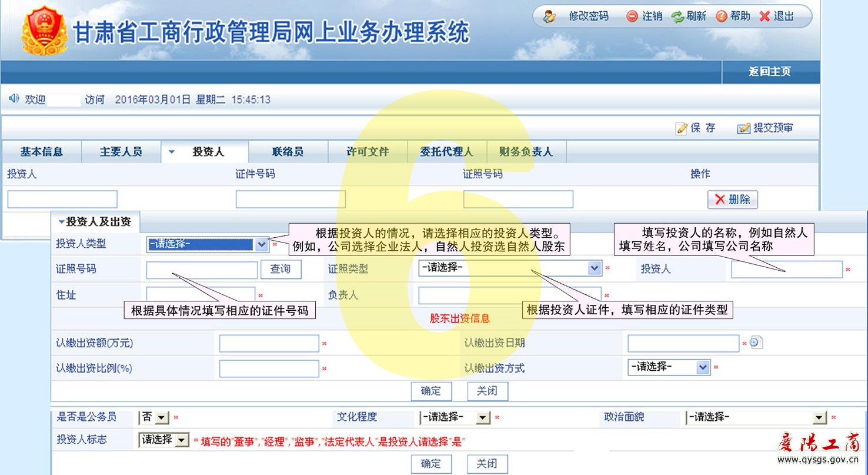Go to 返回主页
Screen dimensions: 868x475
pyautogui.click(x=769, y=72)
